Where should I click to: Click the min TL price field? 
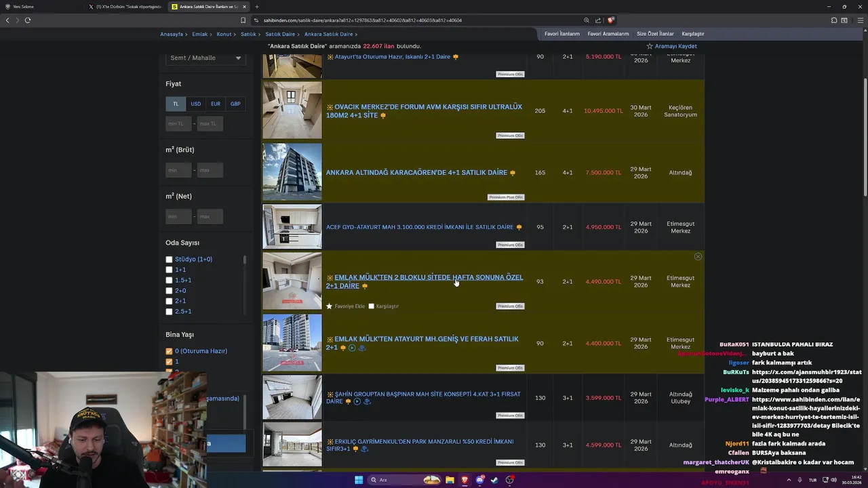coord(178,123)
